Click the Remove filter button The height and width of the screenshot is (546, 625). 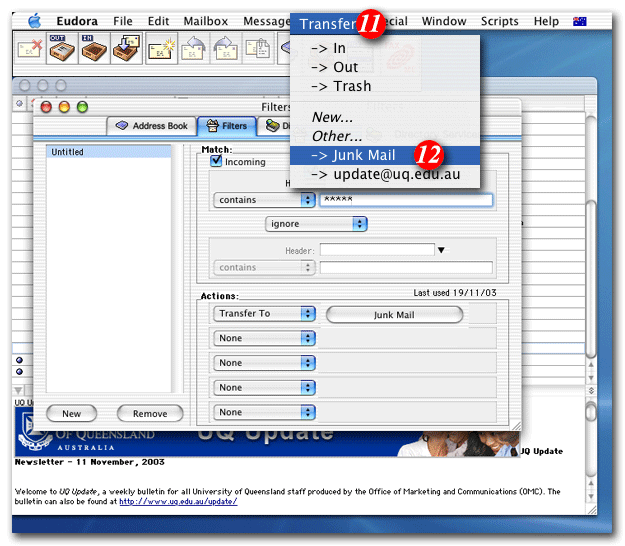[x=150, y=413]
